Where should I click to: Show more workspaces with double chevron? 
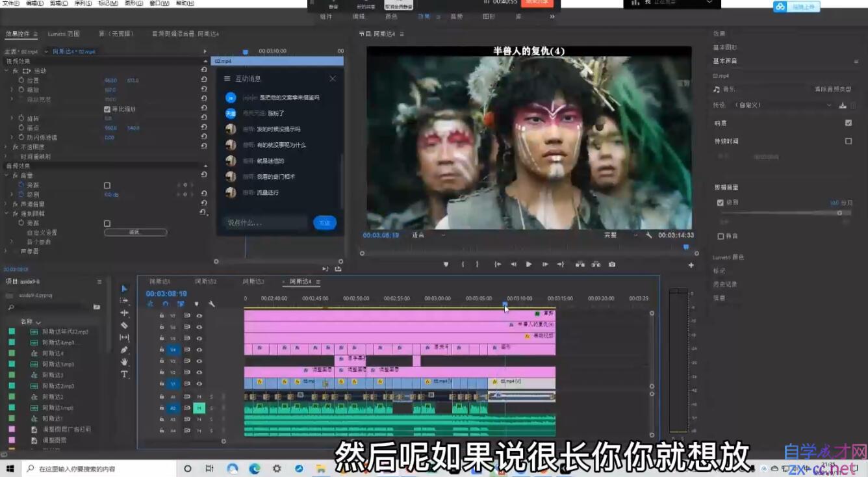coord(552,17)
